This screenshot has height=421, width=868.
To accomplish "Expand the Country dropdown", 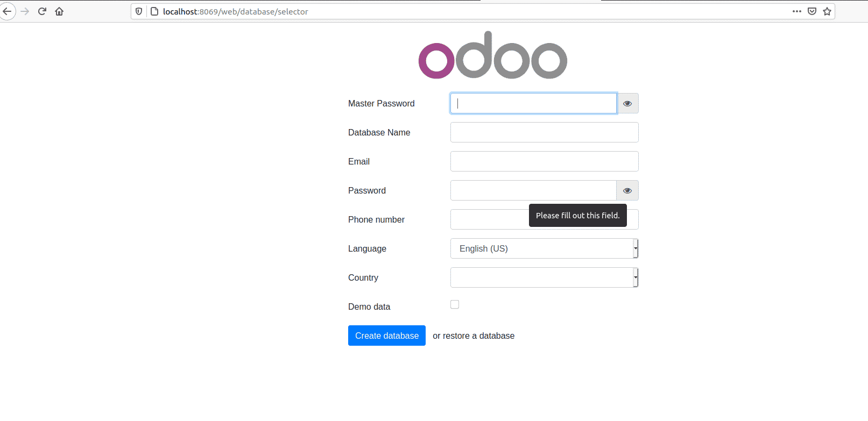I will (545, 277).
